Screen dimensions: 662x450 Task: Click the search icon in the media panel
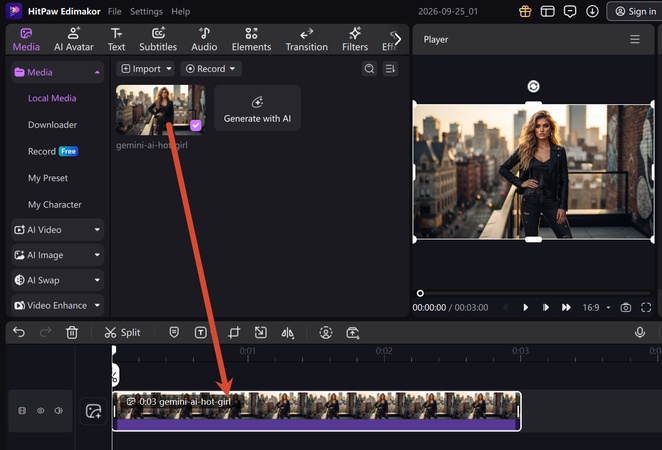point(369,69)
